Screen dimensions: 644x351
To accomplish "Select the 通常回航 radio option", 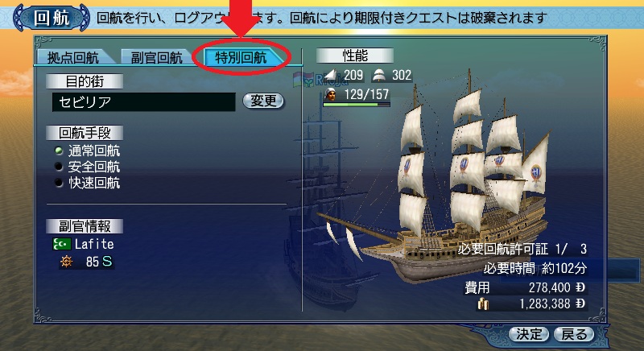I will coord(87,151).
